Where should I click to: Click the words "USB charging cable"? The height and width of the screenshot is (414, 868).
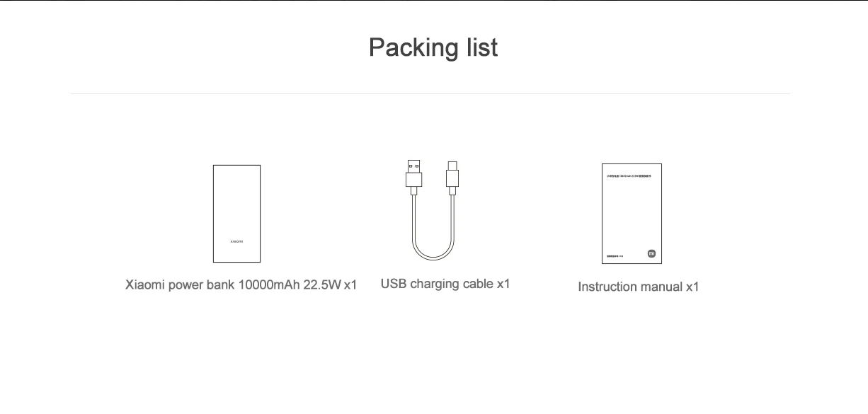pyautogui.click(x=437, y=284)
